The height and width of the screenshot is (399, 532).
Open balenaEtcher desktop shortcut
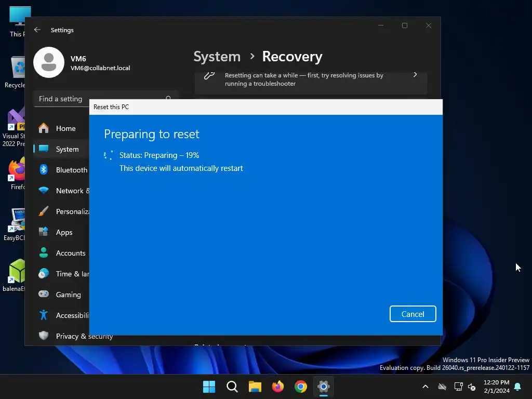[14, 275]
